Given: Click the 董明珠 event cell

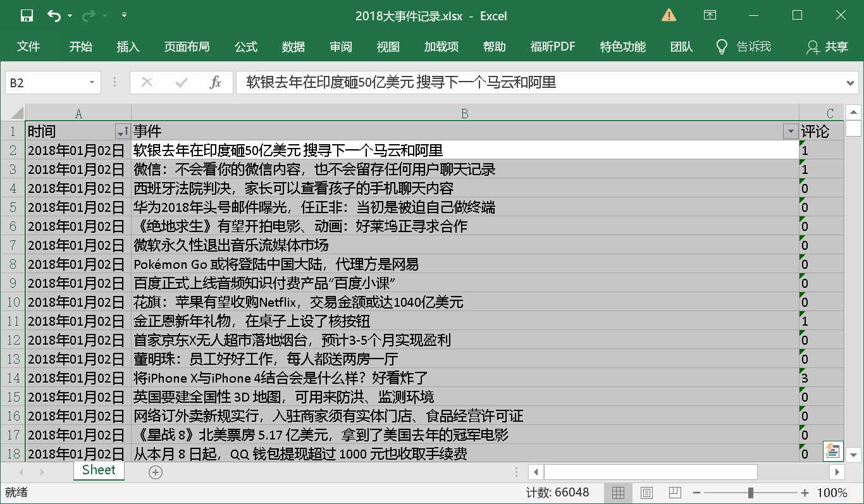Looking at the screenshot, I should 465,359.
